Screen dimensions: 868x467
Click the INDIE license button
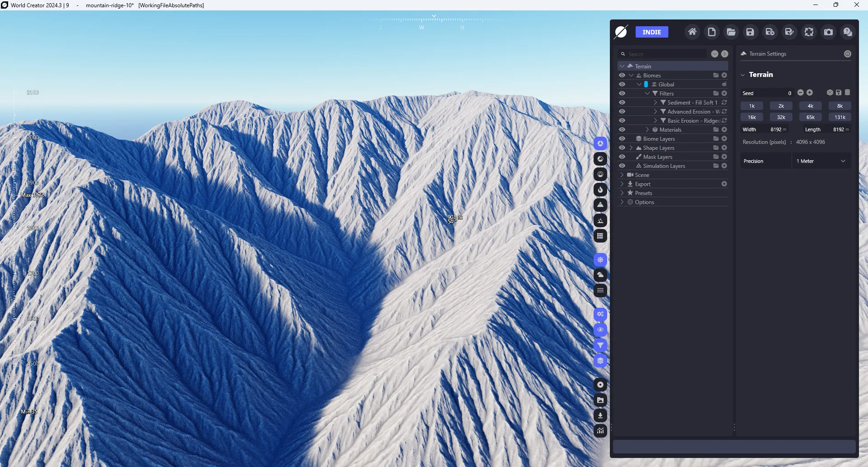[x=652, y=32]
